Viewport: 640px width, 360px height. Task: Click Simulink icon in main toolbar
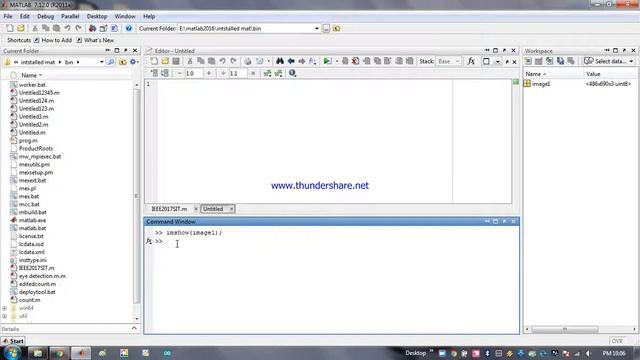(x=92, y=28)
